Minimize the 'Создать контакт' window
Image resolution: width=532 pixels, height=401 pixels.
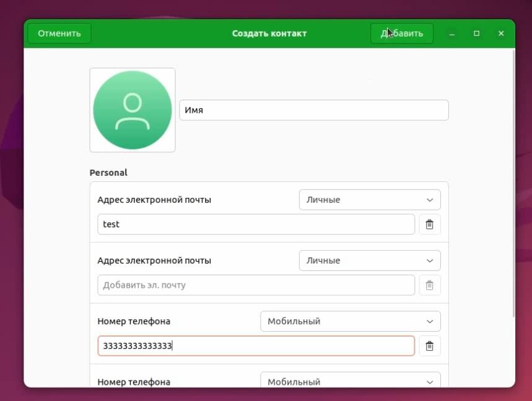tap(452, 33)
